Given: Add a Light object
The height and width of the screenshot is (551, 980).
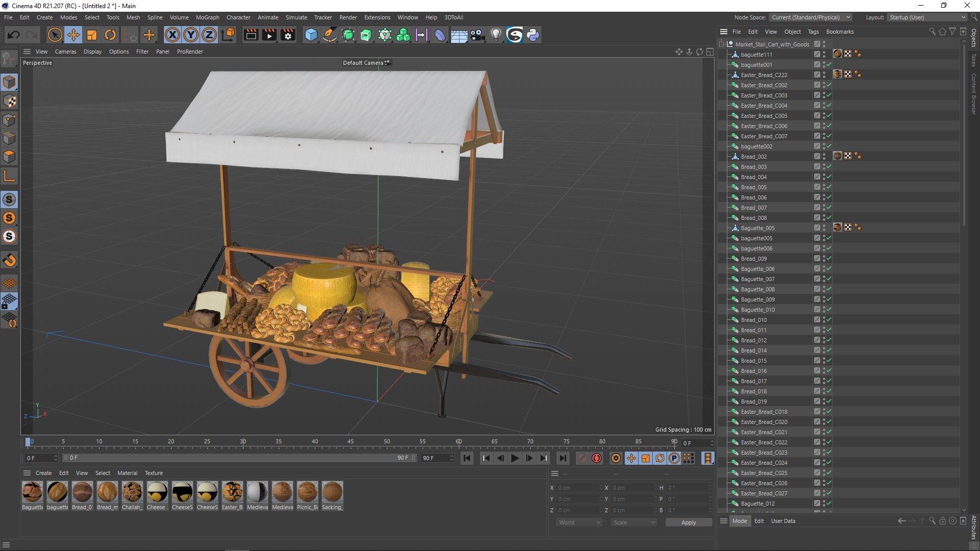Looking at the screenshot, I should tap(496, 35).
